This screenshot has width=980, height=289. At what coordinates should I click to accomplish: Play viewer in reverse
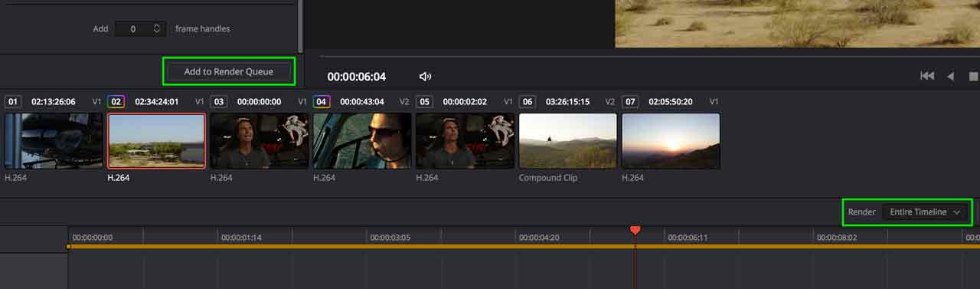951,76
